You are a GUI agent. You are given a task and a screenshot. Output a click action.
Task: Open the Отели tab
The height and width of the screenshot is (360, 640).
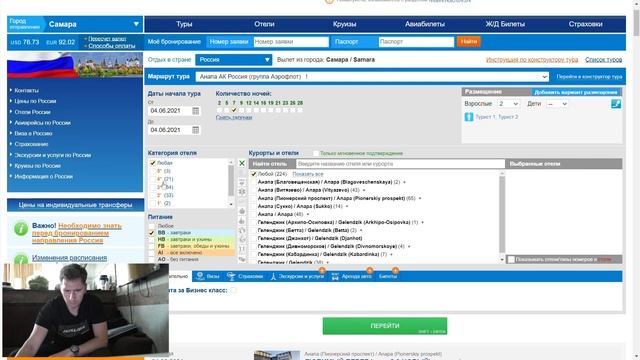pos(264,24)
